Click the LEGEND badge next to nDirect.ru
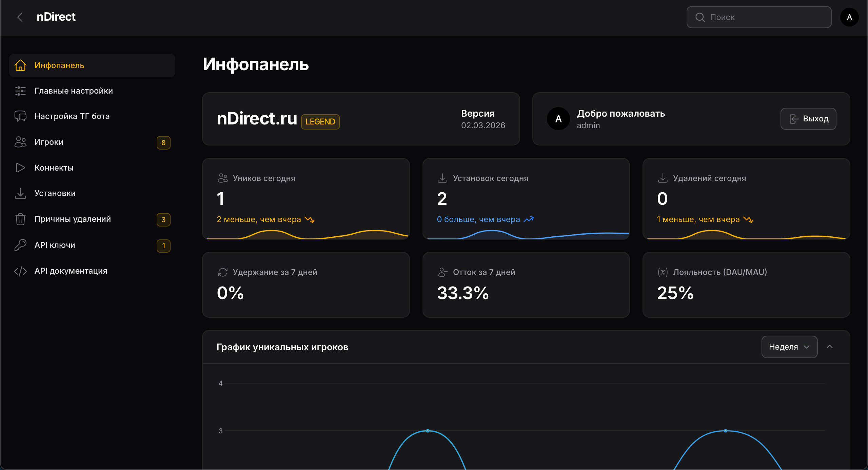 coord(320,121)
